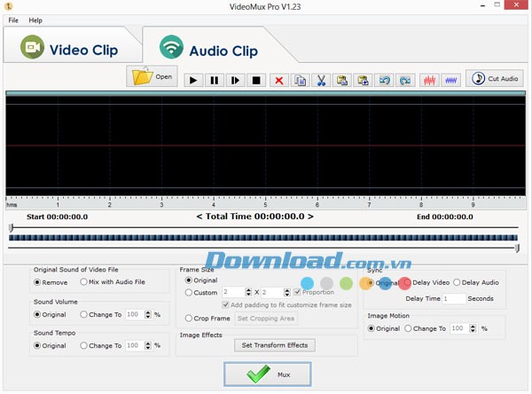This screenshot has height=394, width=532.
Task: Open the Help menu
Action: tap(35, 20)
